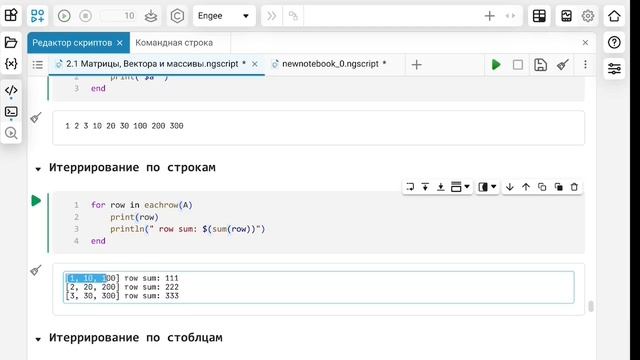Switch to newnotebook_0.ngscript tab
The width and height of the screenshot is (640, 360).
(x=330, y=64)
